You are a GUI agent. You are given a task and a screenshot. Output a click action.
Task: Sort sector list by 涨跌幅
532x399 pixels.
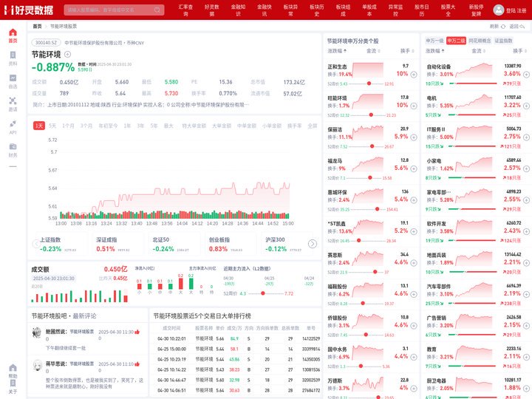[435, 51]
